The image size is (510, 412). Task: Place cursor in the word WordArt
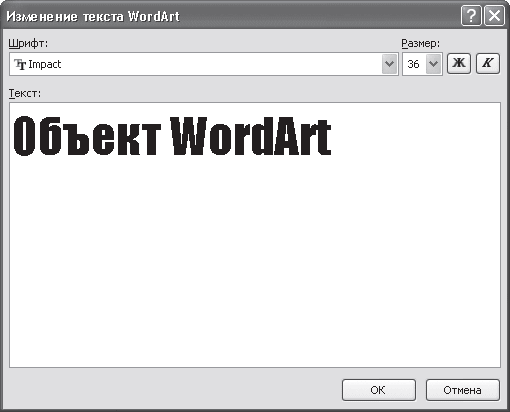pos(251,136)
